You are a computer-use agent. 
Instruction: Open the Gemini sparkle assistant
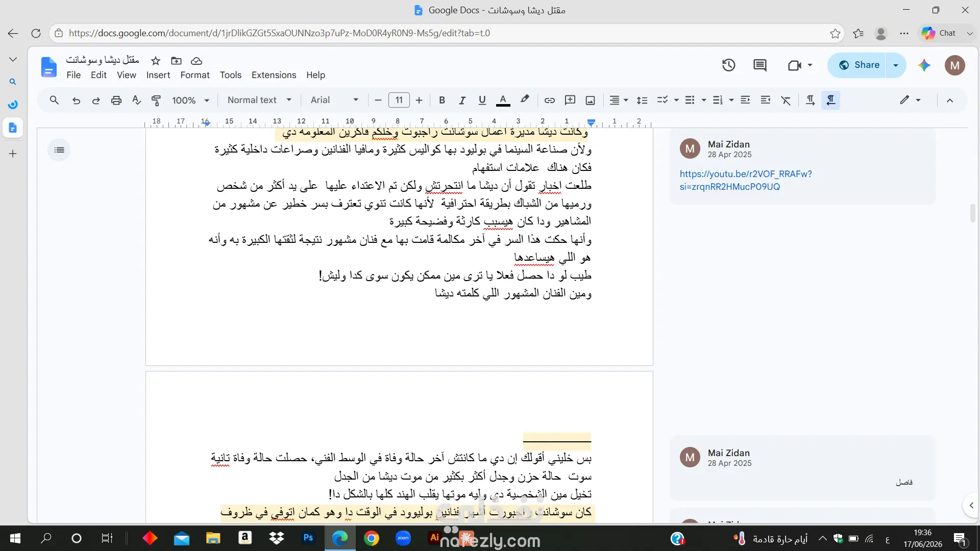click(x=924, y=65)
